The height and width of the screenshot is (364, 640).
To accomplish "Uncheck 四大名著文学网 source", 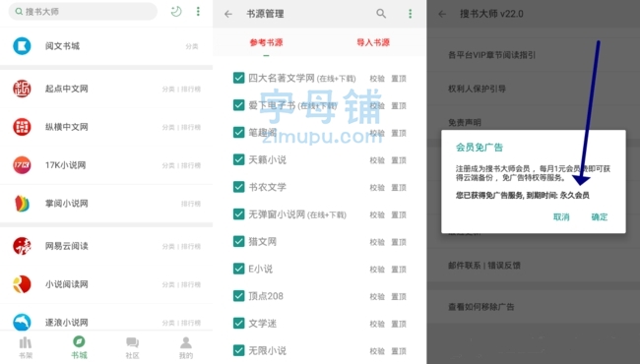I will (239, 78).
